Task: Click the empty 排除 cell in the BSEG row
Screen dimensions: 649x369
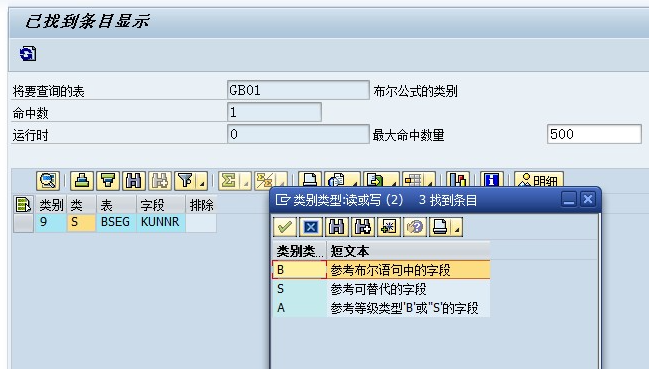Action: point(201,223)
